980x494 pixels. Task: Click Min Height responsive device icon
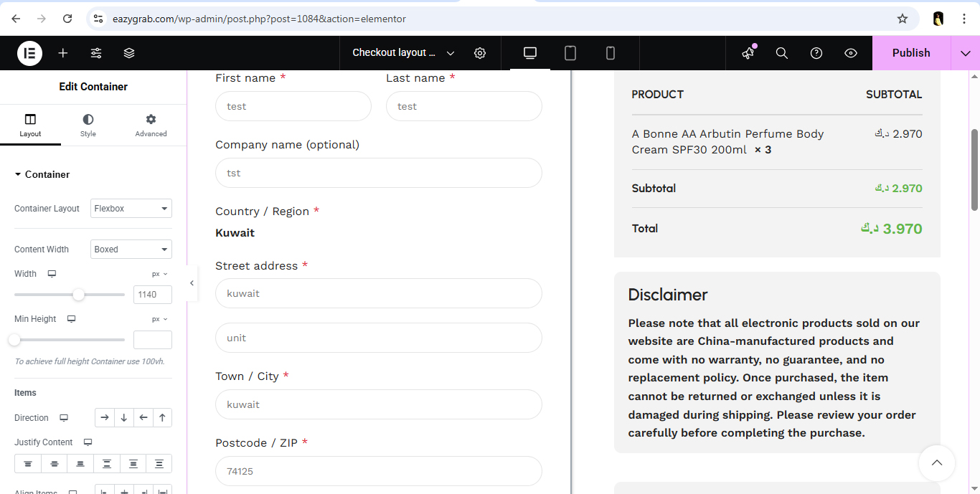pos(71,319)
